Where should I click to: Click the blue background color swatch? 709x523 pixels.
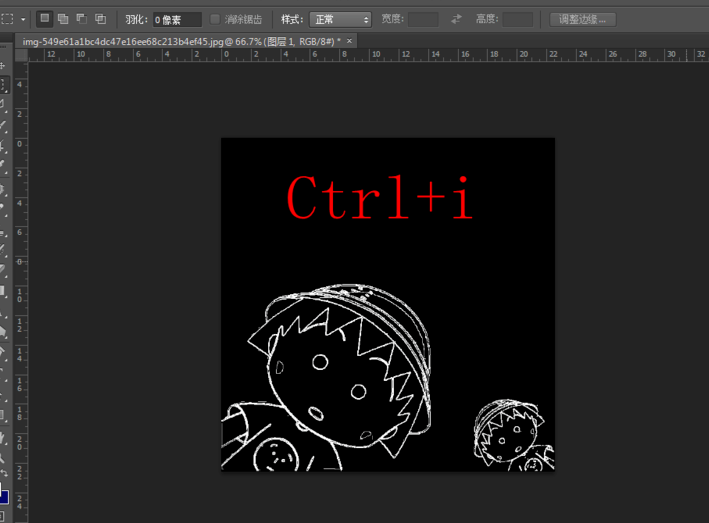click(4, 497)
